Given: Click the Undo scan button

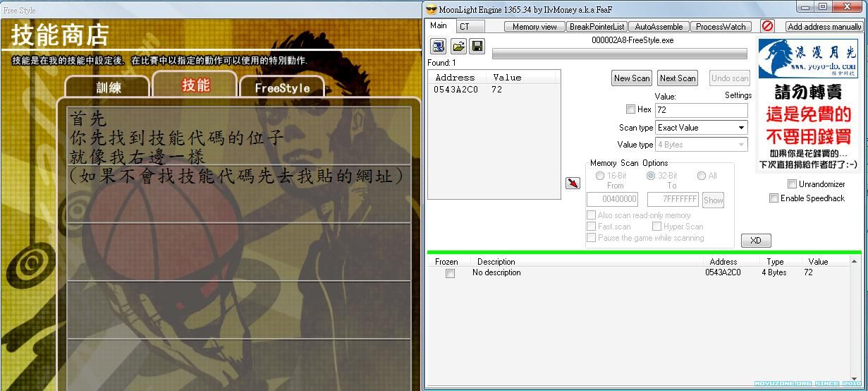Looking at the screenshot, I should pos(730,78).
